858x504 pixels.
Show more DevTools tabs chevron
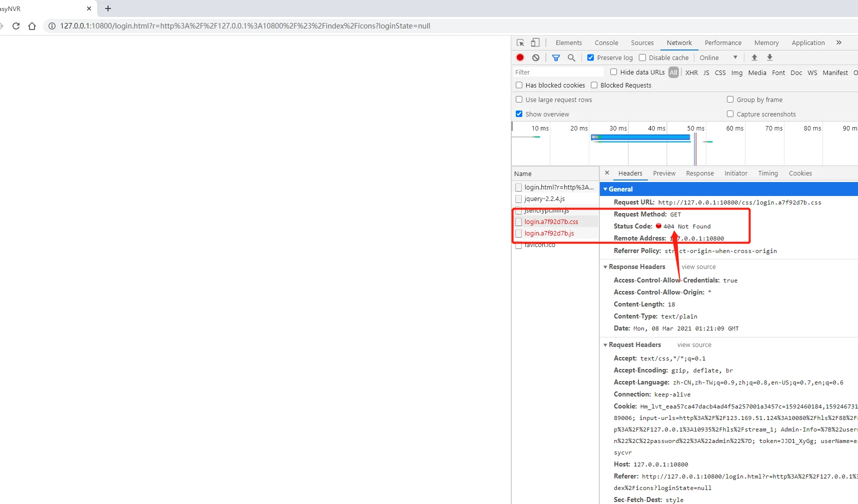tap(839, 43)
